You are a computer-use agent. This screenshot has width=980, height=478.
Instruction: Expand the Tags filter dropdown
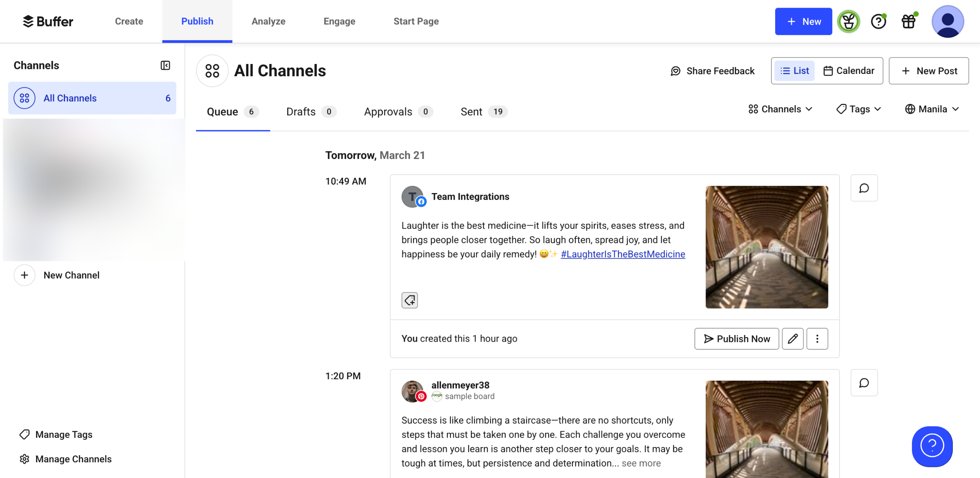click(859, 109)
